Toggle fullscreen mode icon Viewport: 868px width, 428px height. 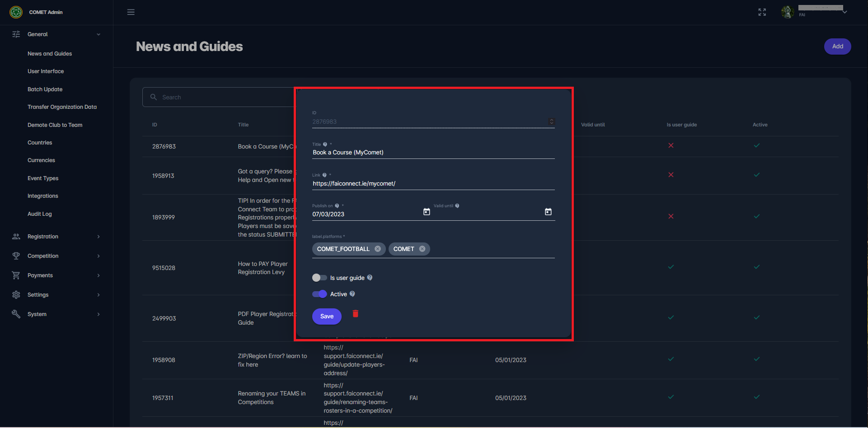pyautogui.click(x=762, y=12)
